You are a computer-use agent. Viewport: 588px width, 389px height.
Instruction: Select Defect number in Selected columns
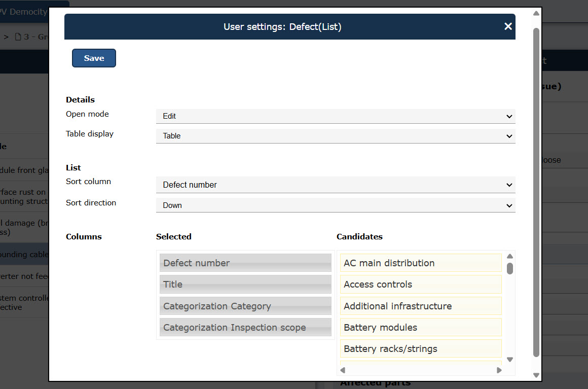(245, 263)
